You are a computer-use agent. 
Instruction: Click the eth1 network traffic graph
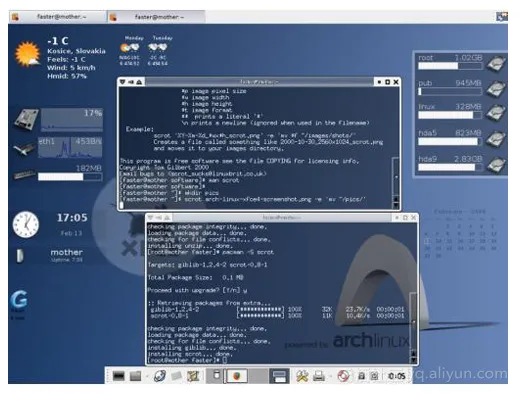coord(70,147)
